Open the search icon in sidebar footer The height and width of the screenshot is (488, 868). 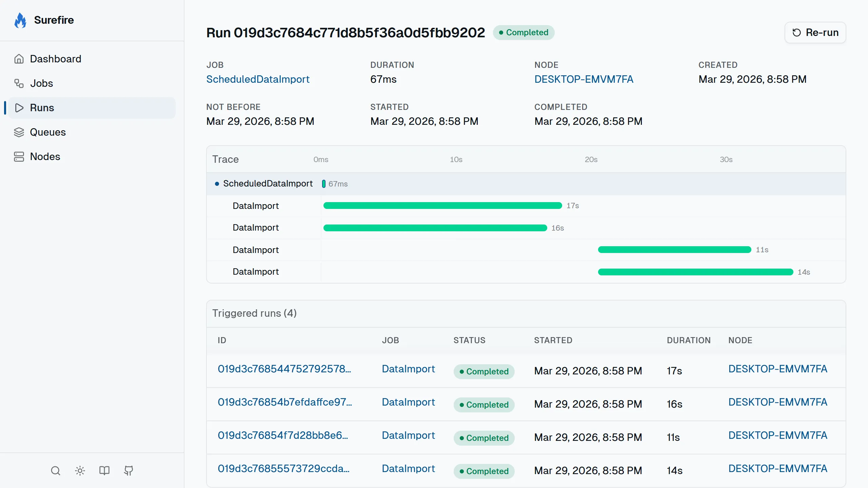(56, 471)
